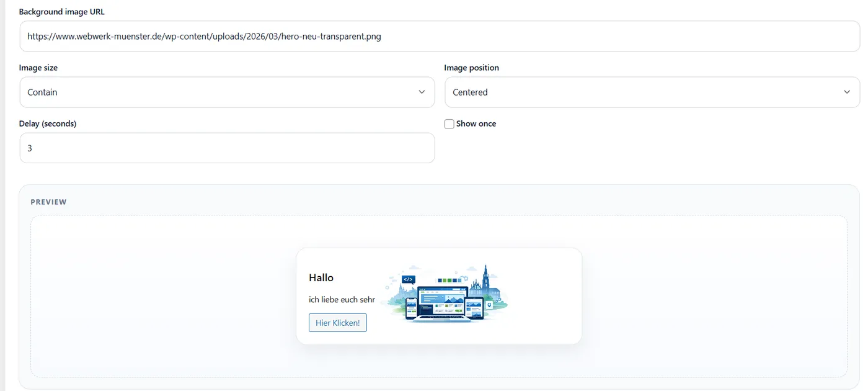Open the Image size dropdown
This screenshot has width=868, height=391.
227,92
